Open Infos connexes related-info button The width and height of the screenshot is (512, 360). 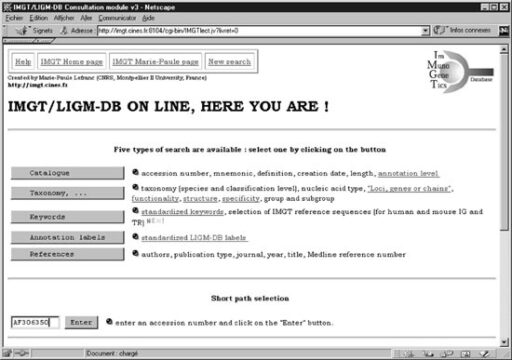coord(462,30)
